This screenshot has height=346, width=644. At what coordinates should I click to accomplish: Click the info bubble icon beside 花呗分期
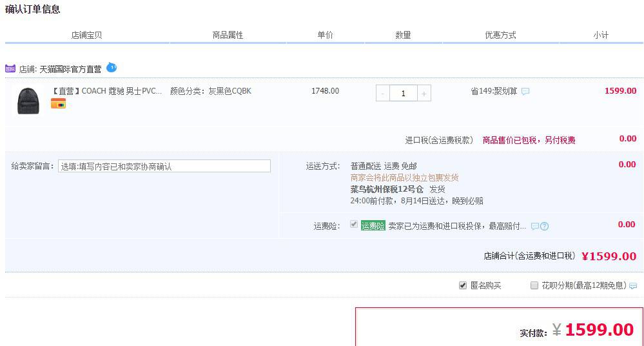(633, 285)
